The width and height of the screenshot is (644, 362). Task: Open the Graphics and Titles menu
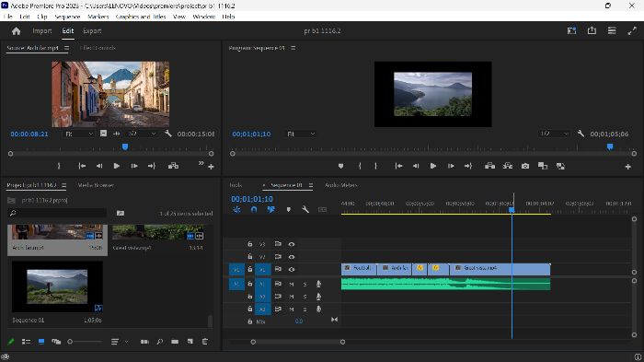[x=141, y=17]
